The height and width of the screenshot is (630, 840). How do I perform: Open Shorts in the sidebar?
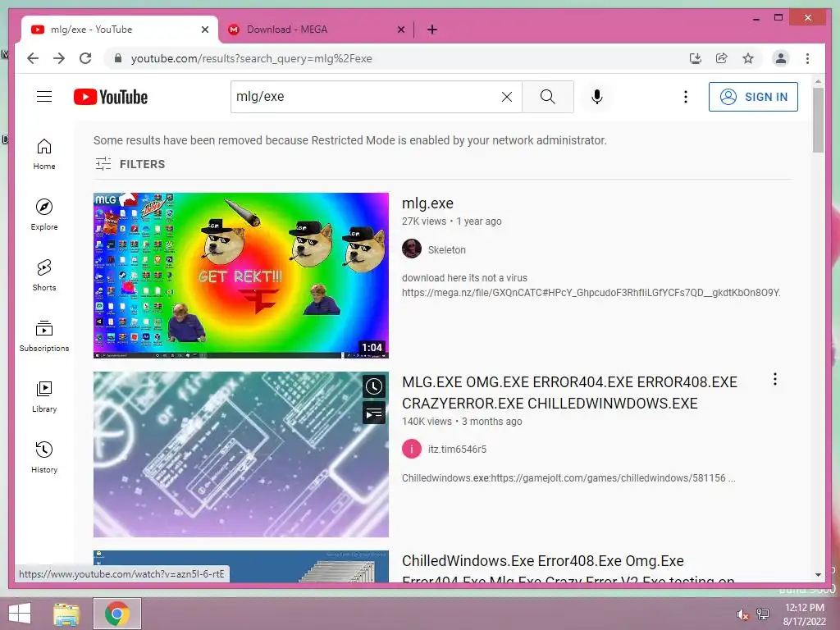(x=44, y=276)
